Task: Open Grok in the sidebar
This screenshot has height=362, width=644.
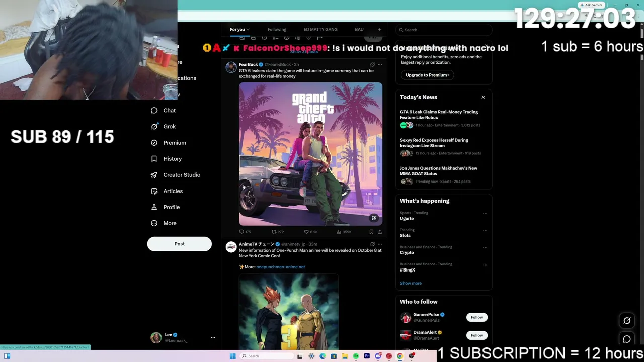Action: (x=163, y=127)
